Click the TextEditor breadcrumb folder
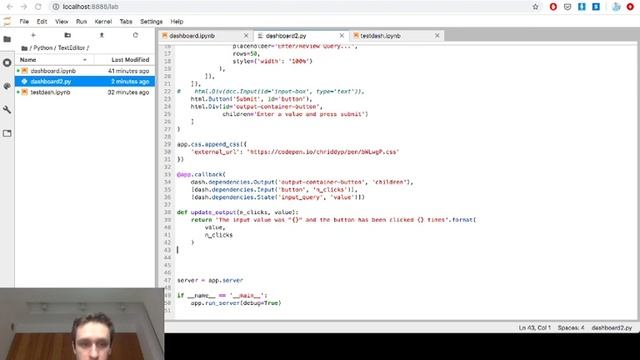The height and width of the screenshot is (360, 640). (71, 48)
